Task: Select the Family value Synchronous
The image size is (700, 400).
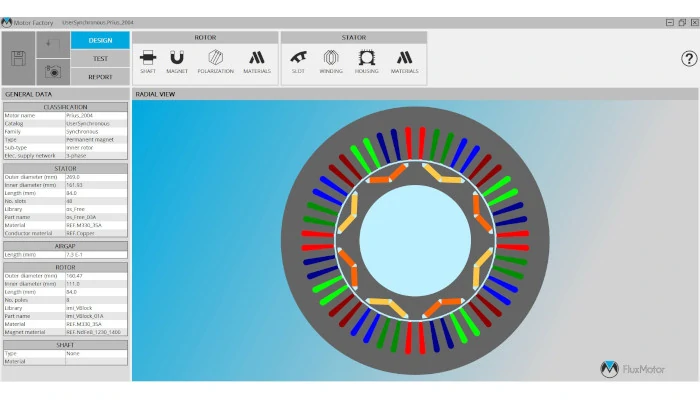Action: tap(96, 131)
